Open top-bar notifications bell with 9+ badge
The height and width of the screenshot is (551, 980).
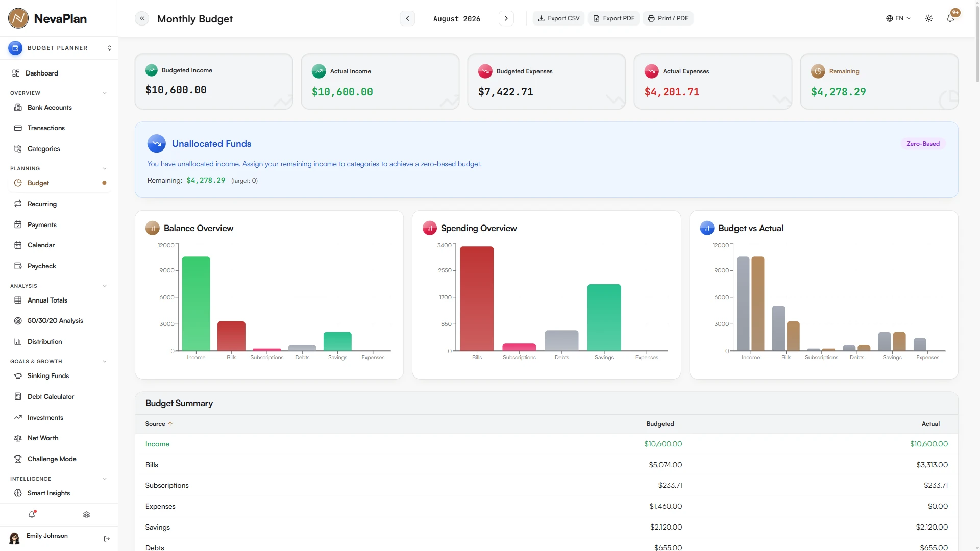coord(950,18)
